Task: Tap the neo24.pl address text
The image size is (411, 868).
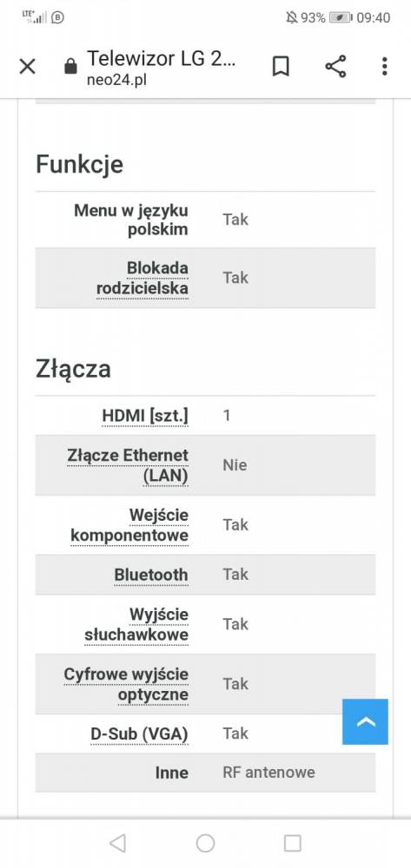Action: pyautogui.click(x=116, y=80)
